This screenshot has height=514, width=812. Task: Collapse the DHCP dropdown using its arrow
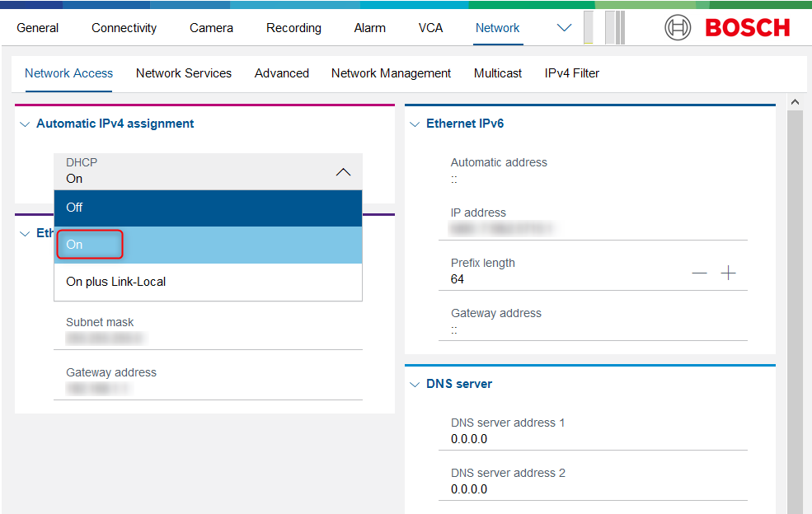(x=344, y=171)
